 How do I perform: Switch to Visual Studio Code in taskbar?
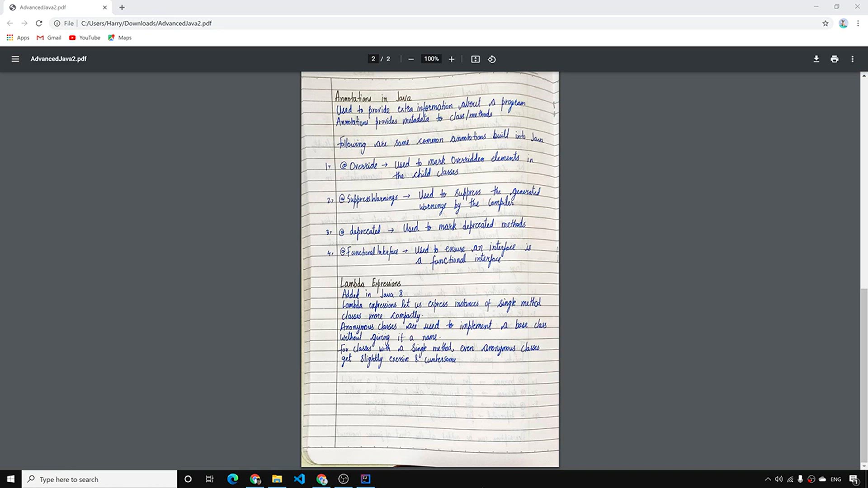(x=299, y=479)
